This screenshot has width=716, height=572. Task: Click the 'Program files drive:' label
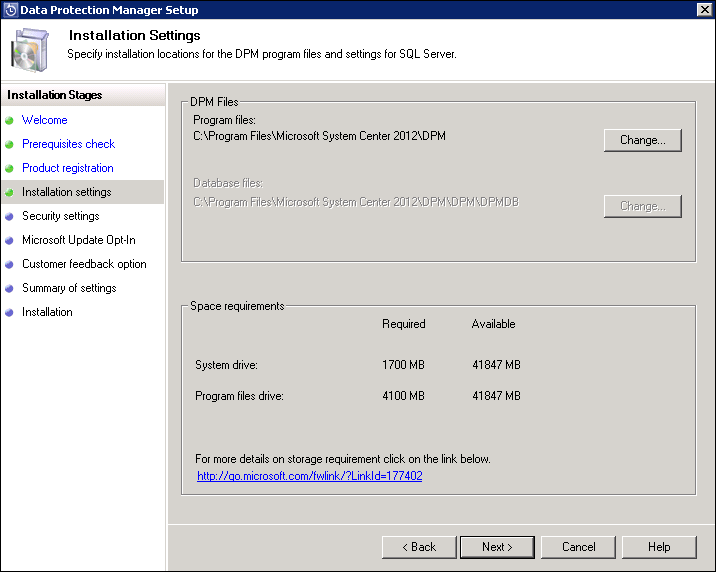239,396
